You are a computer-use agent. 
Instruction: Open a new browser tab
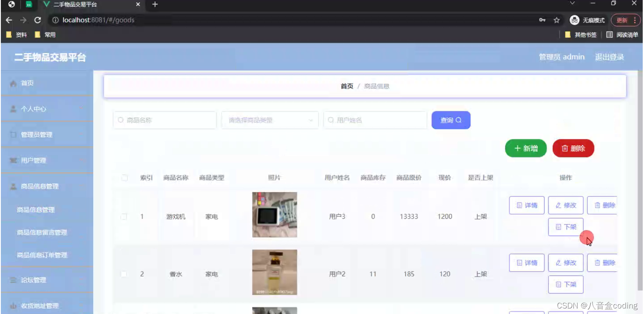[x=155, y=5]
